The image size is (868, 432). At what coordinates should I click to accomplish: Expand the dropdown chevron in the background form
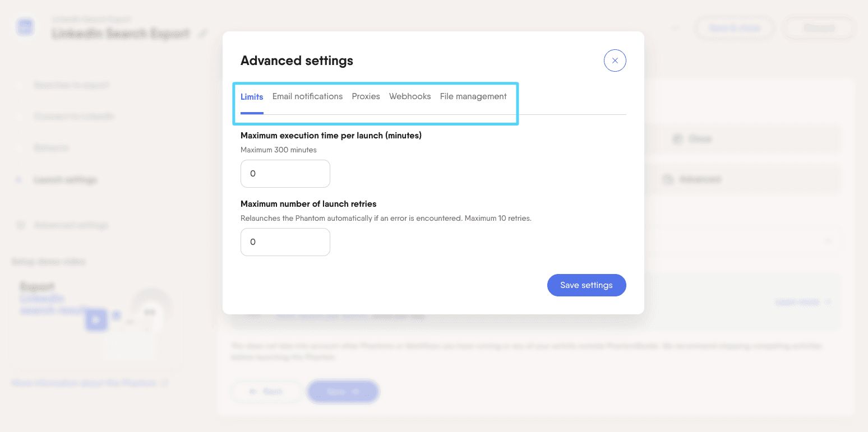point(828,241)
